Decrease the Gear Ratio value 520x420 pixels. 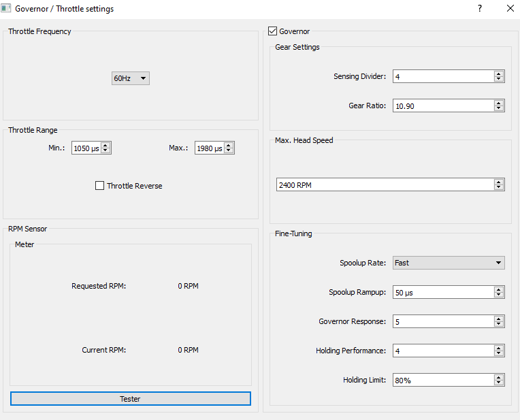[499, 108]
